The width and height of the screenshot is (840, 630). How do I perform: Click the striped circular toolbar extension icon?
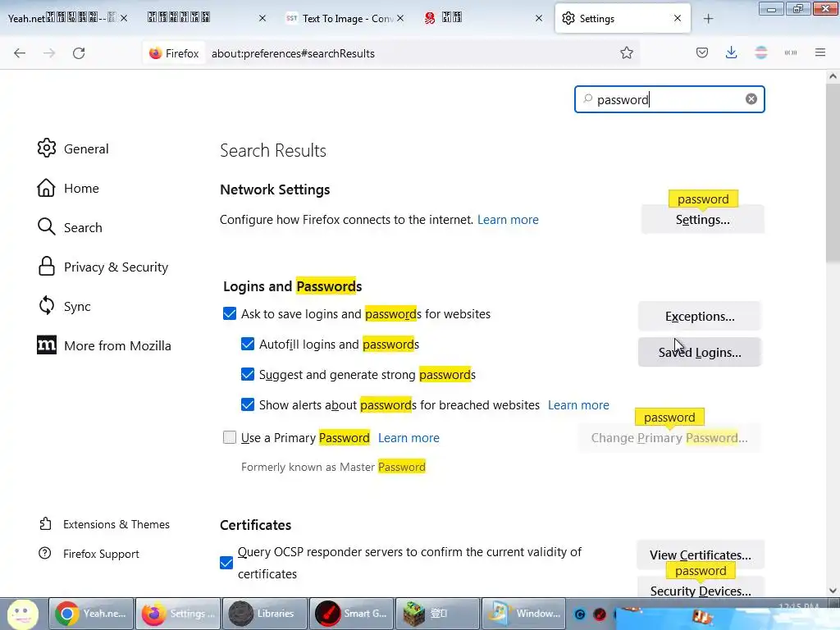tap(760, 52)
